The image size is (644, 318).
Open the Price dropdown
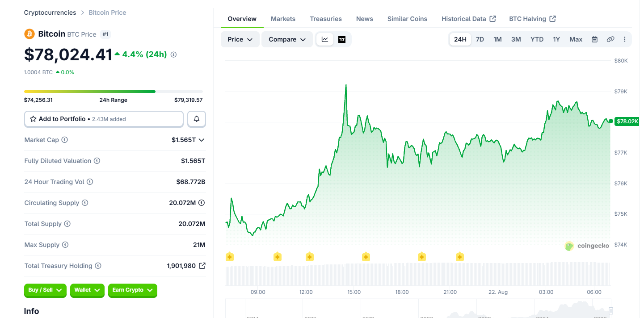click(x=240, y=39)
